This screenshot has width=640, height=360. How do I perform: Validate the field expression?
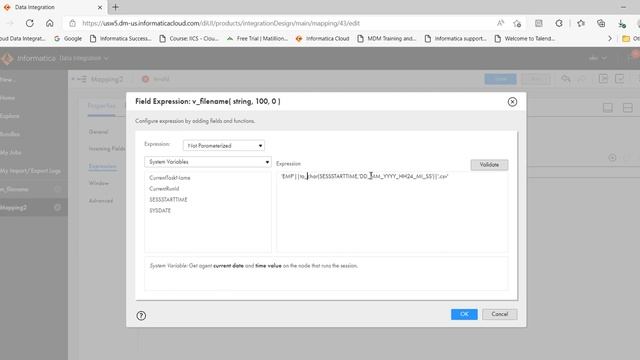(x=489, y=164)
